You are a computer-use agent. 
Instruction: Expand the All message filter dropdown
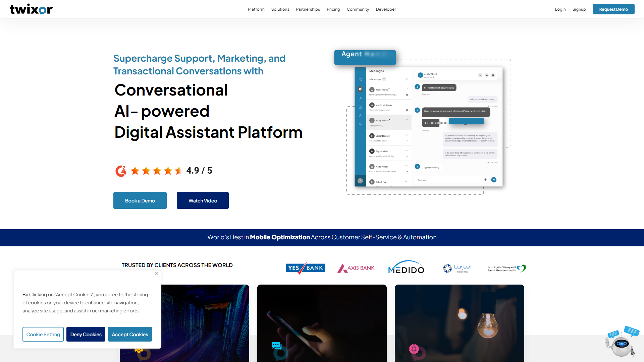click(x=407, y=79)
